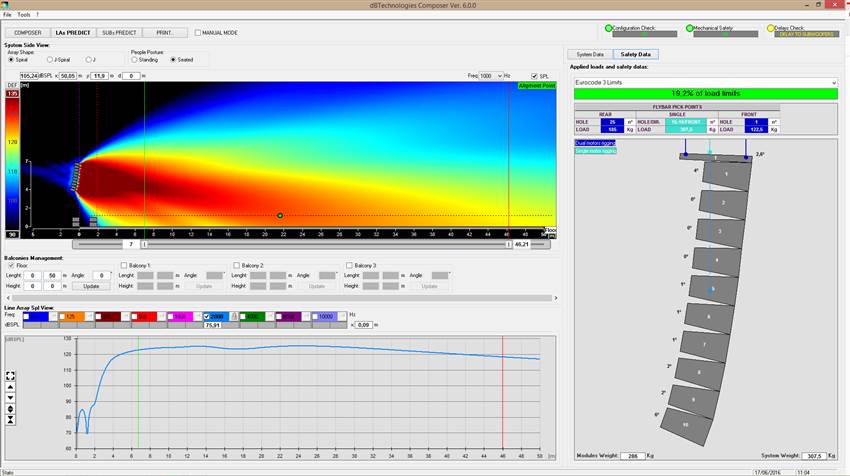Image resolution: width=850 pixels, height=476 pixels.
Task: Click the lock icon next to 2000 Hz
Action: coord(234,317)
